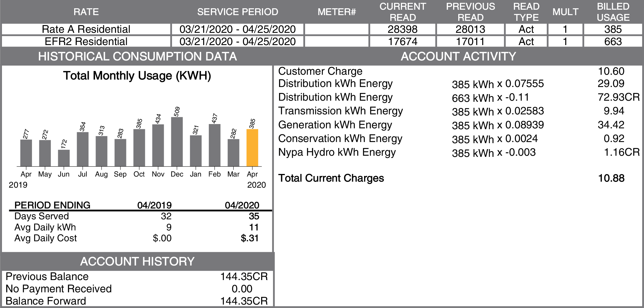Select the Feb 437 usage bar
Viewport: 644px width, 308px height.
(x=215, y=145)
